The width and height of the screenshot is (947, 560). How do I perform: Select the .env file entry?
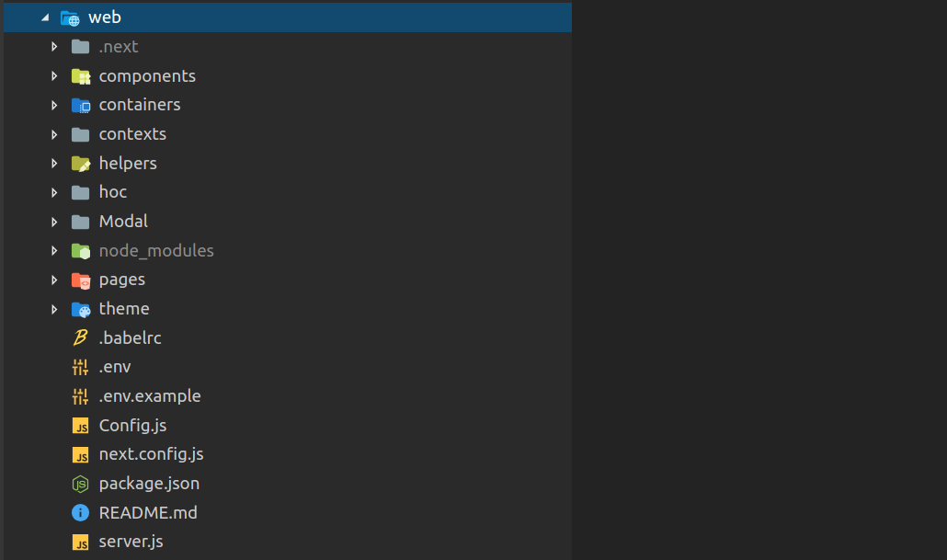pos(115,367)
